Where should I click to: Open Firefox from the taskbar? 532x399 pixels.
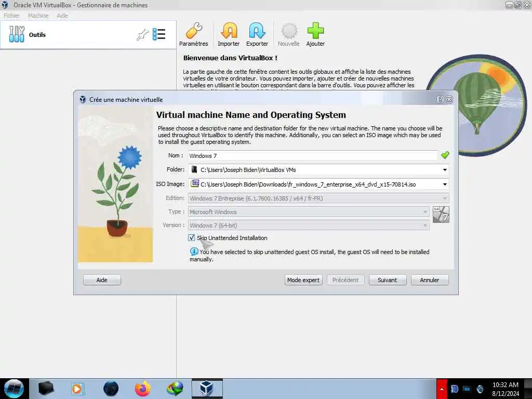pyautogui.click(x=142, y=389)
